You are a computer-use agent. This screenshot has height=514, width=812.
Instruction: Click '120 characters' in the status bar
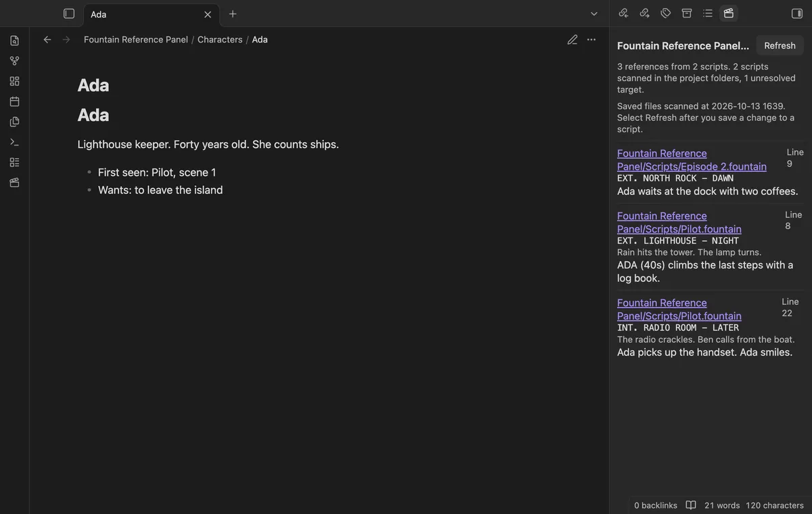click(x=775, y=505)
